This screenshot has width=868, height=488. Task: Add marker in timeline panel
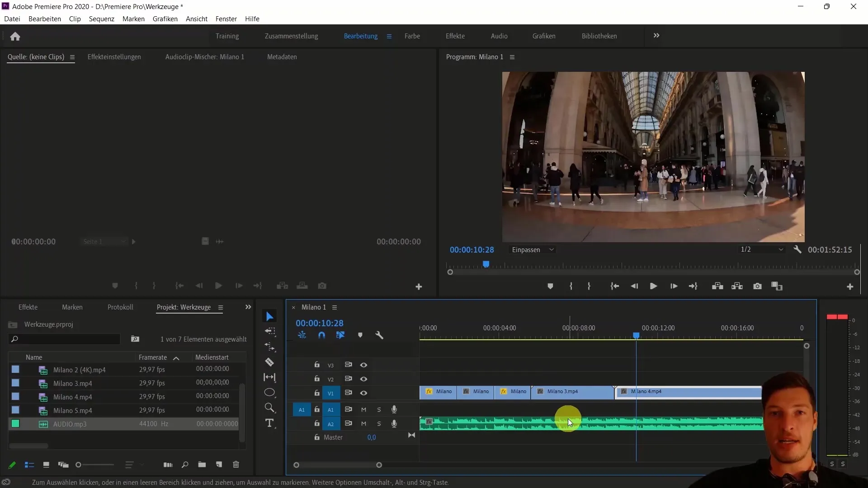pyautogui.click(x=360, y=335)
